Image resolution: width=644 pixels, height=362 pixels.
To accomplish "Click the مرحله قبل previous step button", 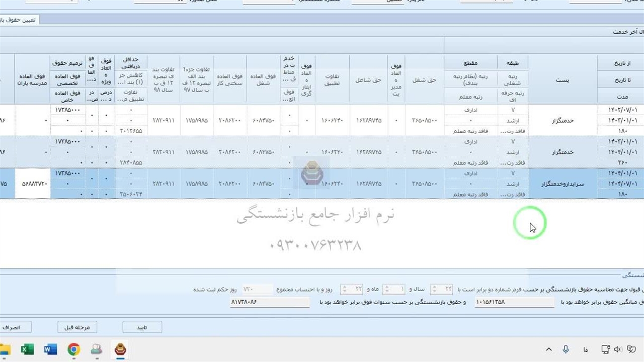I will point(77,327).
